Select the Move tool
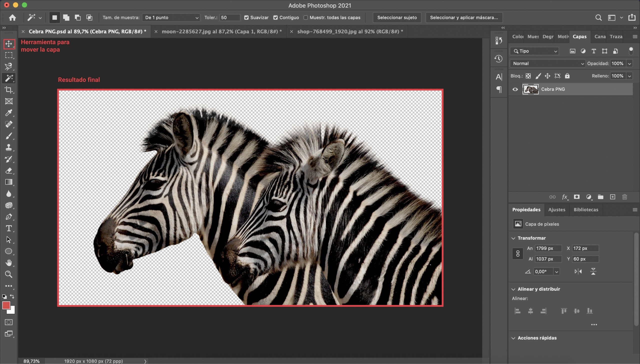The height and width of the screenshot is (364, 640). pos(9,44)
